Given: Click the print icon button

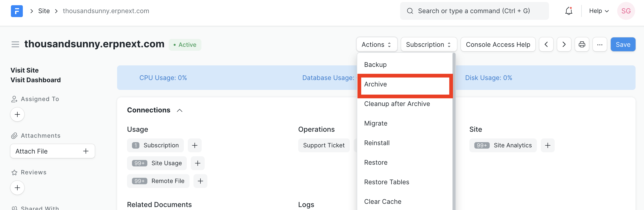Looking at the screenshot, I should click(x=582, y=44).
